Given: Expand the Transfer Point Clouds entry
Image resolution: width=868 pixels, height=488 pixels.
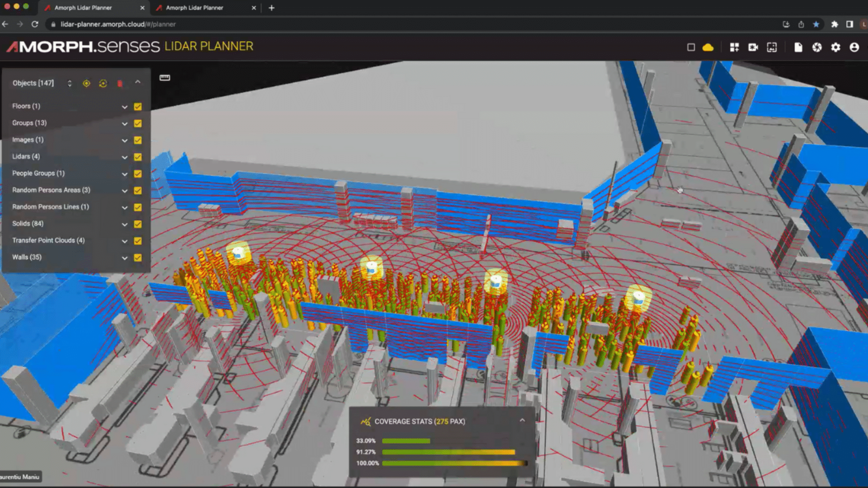Looking at the screenshot, I should coord(125,241).
